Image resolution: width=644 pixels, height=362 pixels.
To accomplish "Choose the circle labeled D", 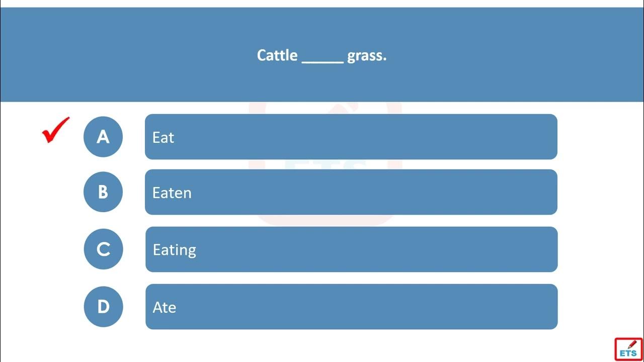I will coord(104,306).
